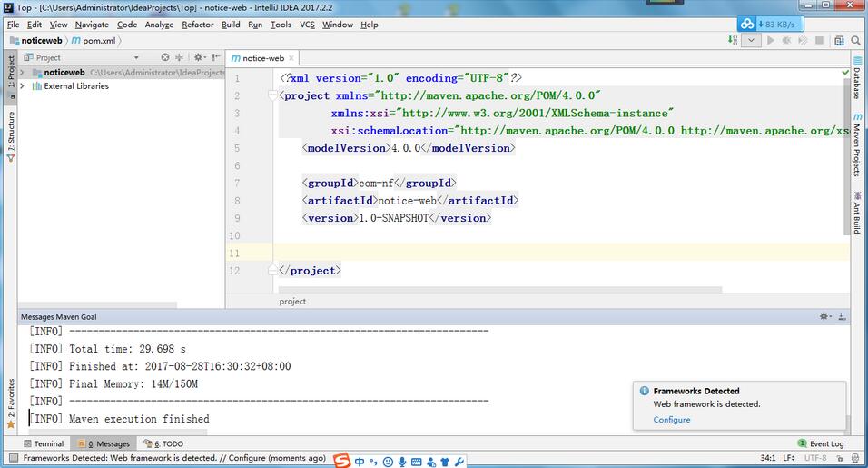Click the Stop square icon

(819, 40)
